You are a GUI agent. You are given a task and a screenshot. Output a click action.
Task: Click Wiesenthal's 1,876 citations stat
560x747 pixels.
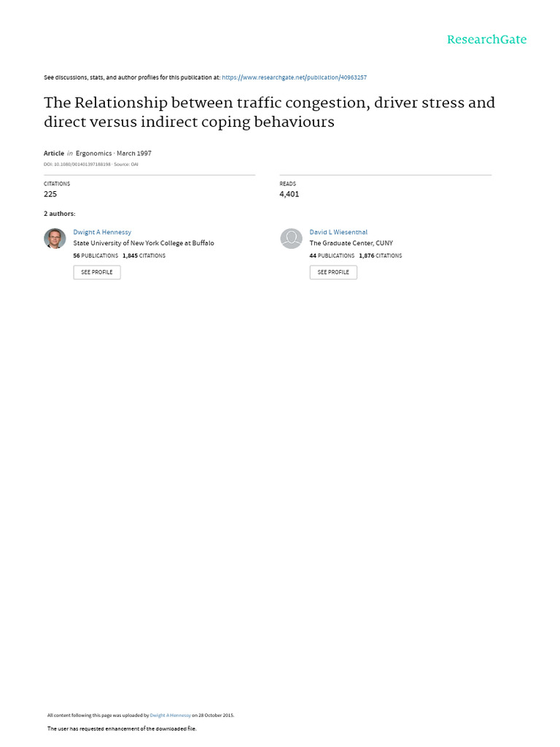pyautogui.click(x=380, y=256)
